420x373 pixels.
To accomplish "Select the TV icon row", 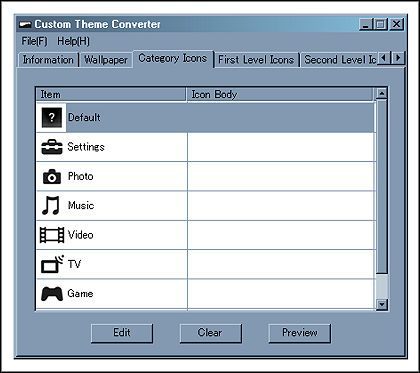I will pyautogui.click(x=205, y=264).
